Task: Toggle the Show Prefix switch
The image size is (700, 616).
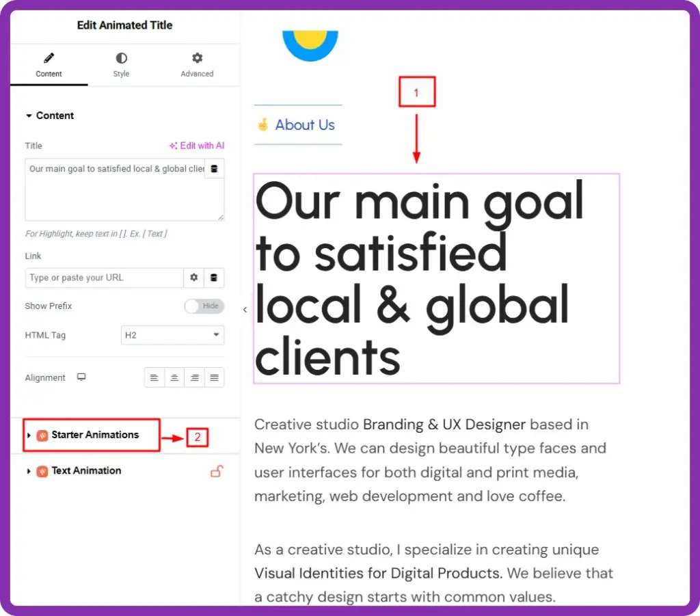Action: 204,306
